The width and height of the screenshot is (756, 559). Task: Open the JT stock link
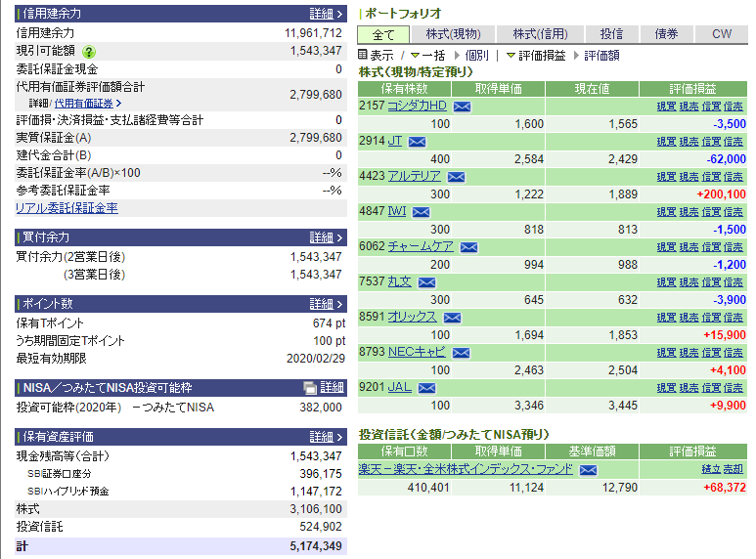coord(395,141)
